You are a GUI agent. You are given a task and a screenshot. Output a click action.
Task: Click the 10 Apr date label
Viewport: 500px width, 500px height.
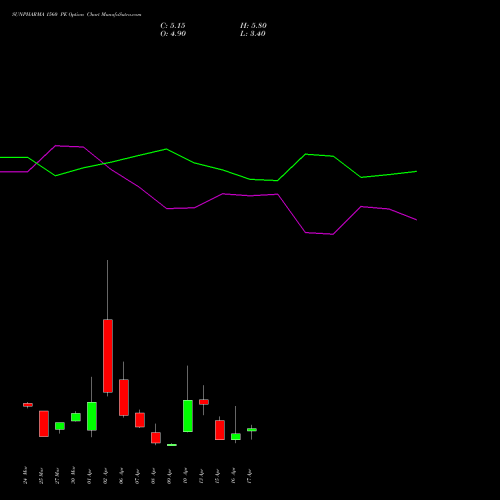185,476
